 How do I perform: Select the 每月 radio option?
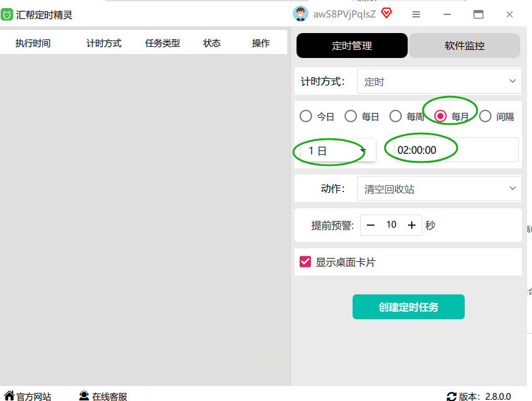pos(440,116)
